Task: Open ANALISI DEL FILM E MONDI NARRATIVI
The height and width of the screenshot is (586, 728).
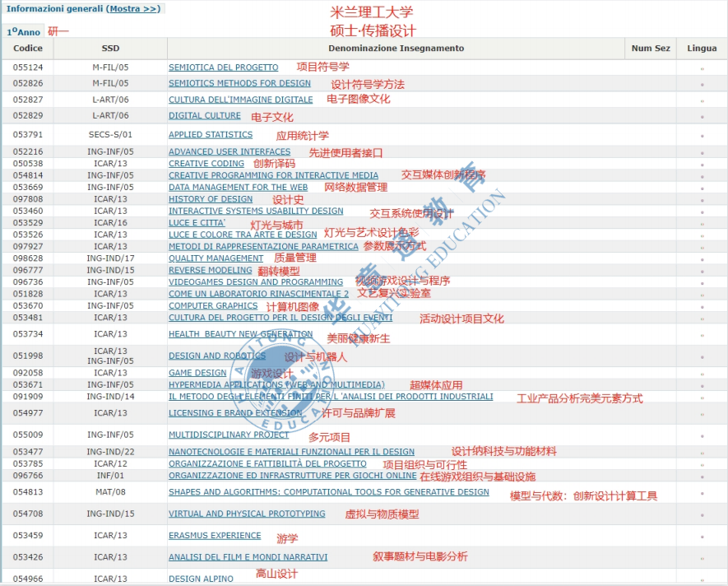Action: [248, 556]
